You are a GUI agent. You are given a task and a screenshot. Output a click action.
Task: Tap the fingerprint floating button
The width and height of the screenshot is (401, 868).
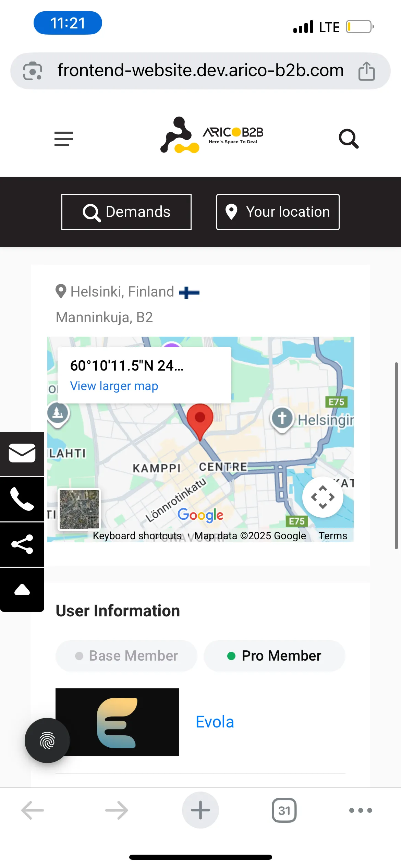tap(47, 740)
